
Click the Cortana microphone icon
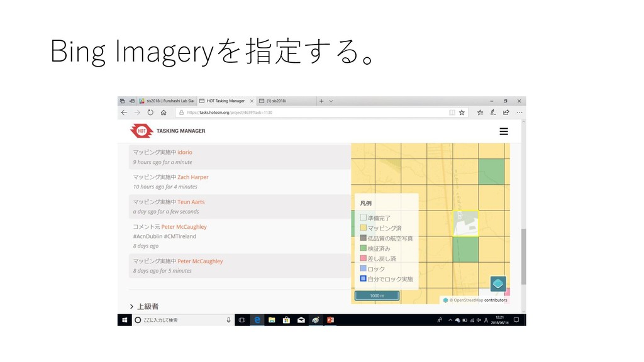(229, 320)
